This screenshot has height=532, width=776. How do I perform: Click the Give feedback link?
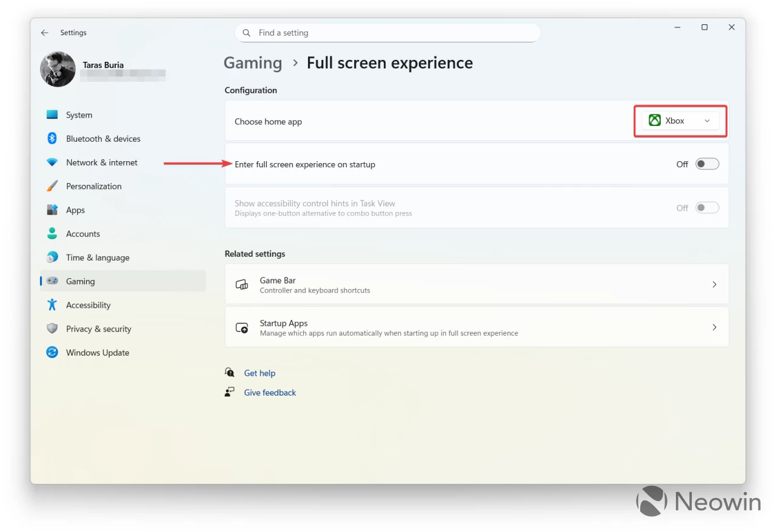click(x=270, y=393)
